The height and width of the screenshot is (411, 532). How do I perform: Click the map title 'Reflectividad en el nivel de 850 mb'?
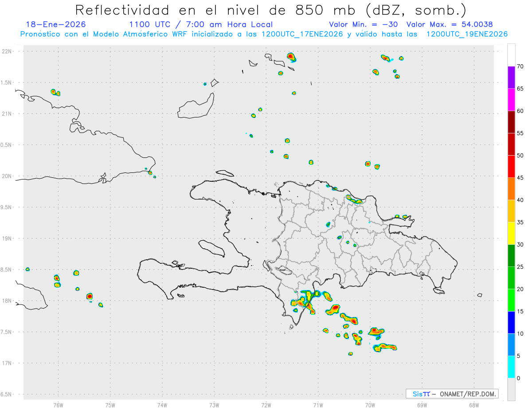216,10
